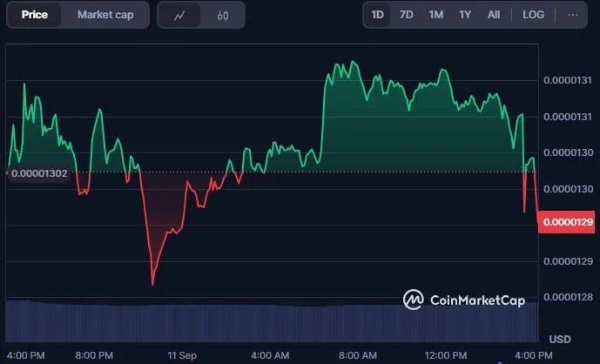600x364 pixels.
Task: Click the red current price tag
Action: [566, 223]
